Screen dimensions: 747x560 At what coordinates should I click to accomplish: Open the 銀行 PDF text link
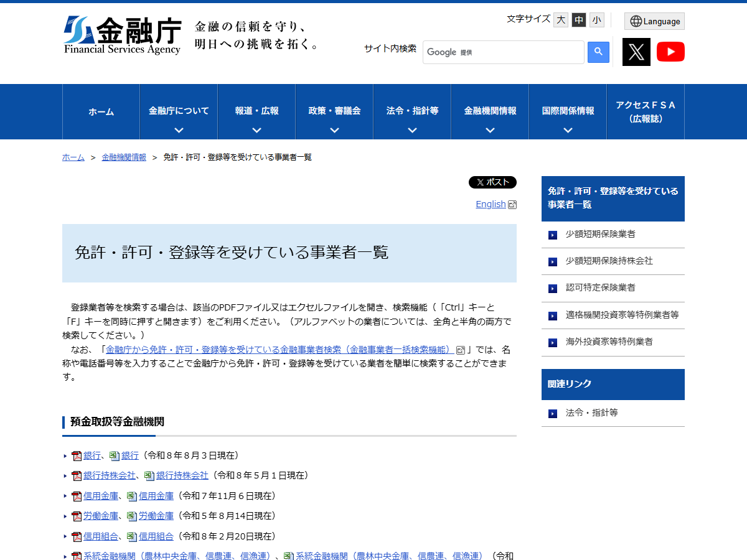click(x=92, y=455)
